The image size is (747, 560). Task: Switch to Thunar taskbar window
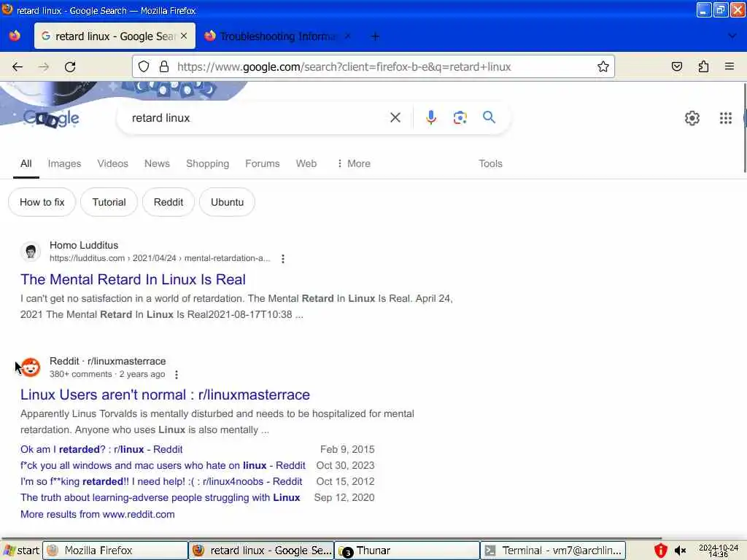(x=407, y=551)
